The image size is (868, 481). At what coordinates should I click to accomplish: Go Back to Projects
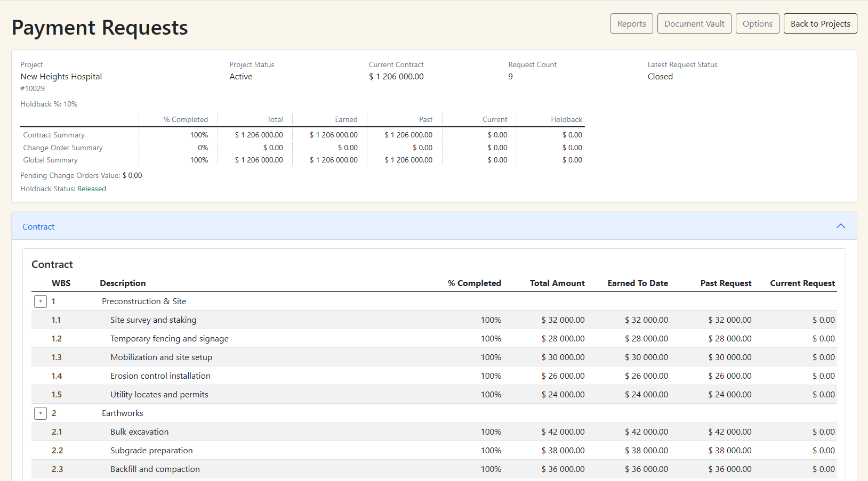(820, 24)
